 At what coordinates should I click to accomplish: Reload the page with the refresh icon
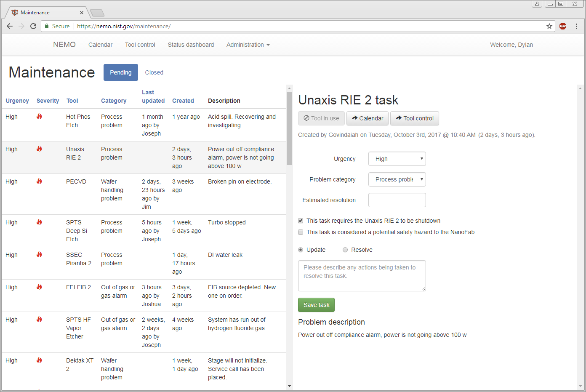tap(33, 26)
